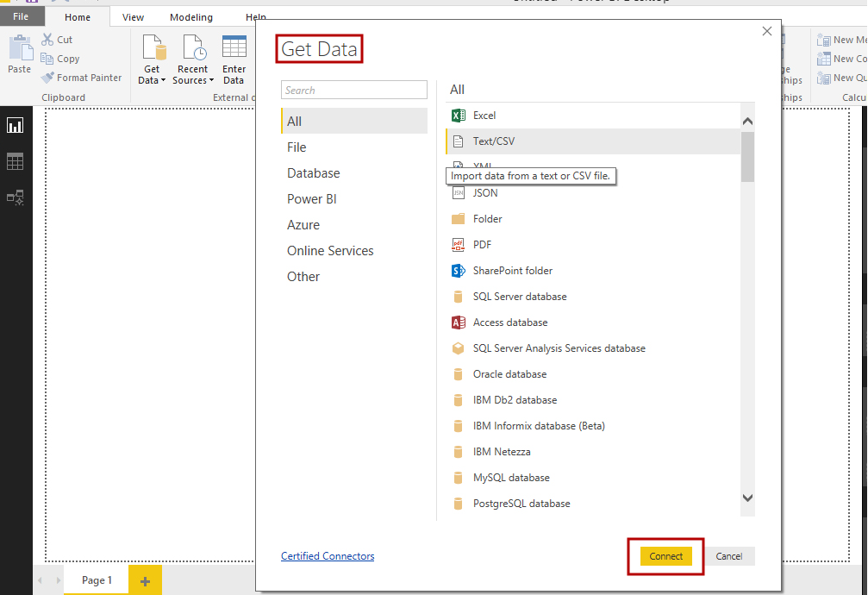Click the Access database icon
This screenshot has height=595, width=868.
pos(459,323)
